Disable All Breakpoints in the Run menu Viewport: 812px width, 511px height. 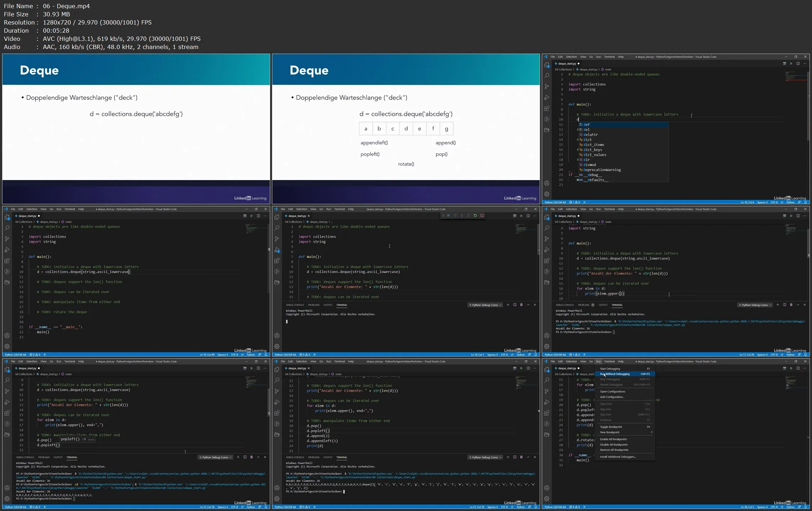click(x=614, y=445)
